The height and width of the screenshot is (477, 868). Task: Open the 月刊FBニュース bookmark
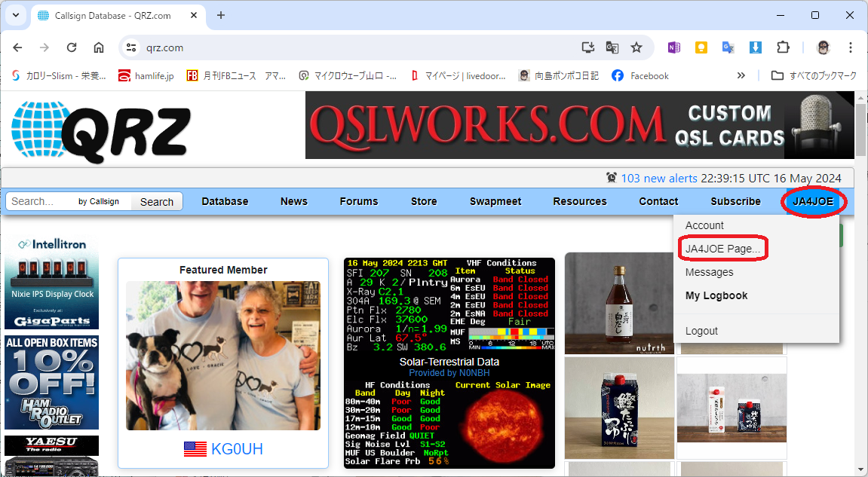tap(236, 75)
